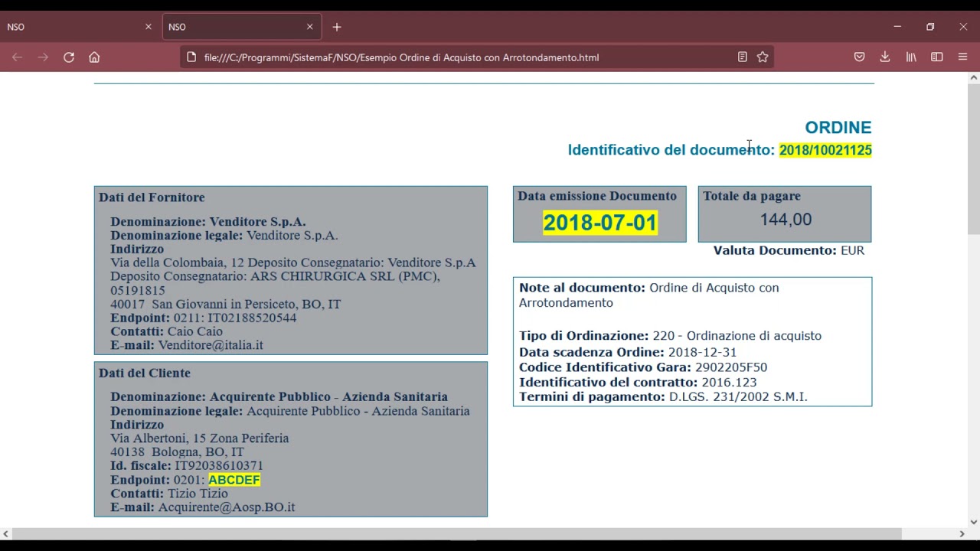Click vertical scrollbar down arrow
Viewport: 980px width, 551px height.
coord(974,522)
